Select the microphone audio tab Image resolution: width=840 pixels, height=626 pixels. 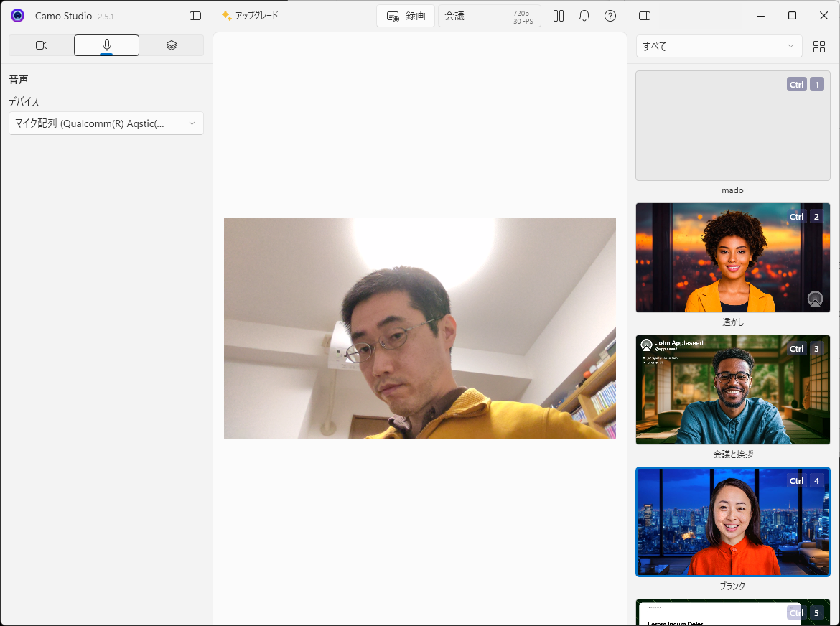pos(106,45)
